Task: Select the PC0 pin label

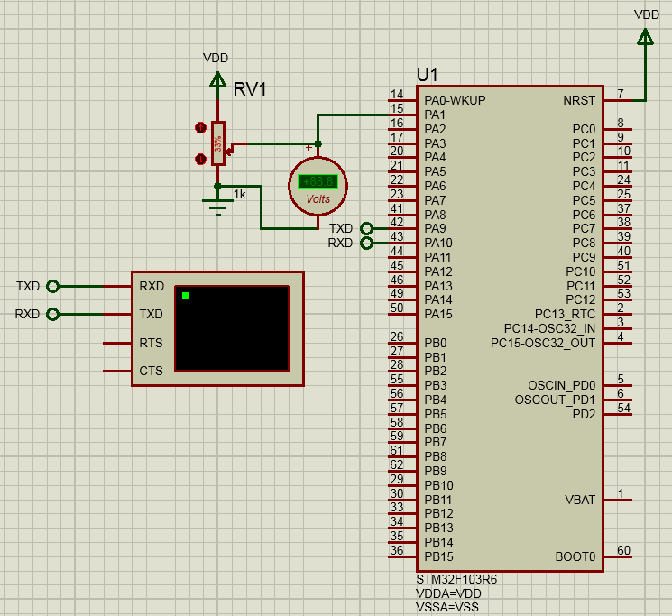Action: (x=585, y=129)
